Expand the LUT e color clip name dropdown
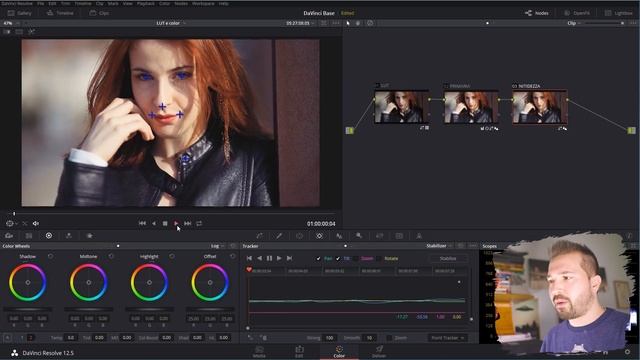 click(171, 23)
